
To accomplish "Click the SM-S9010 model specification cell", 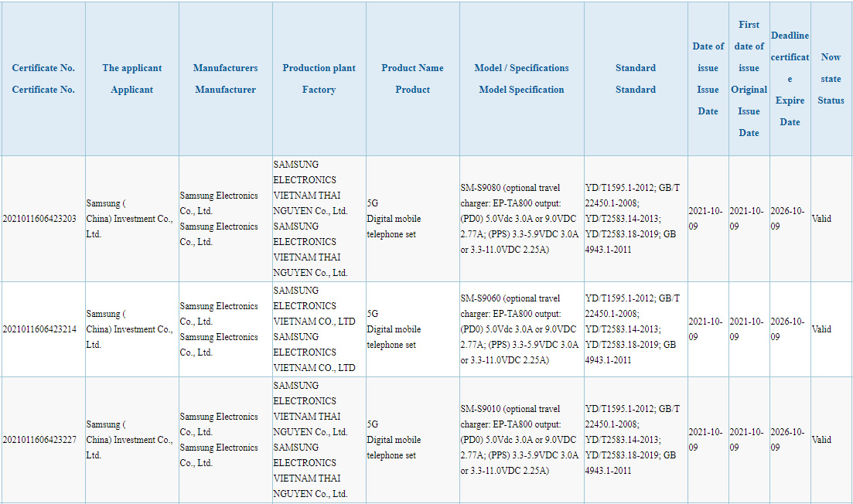I will [522, 439].
